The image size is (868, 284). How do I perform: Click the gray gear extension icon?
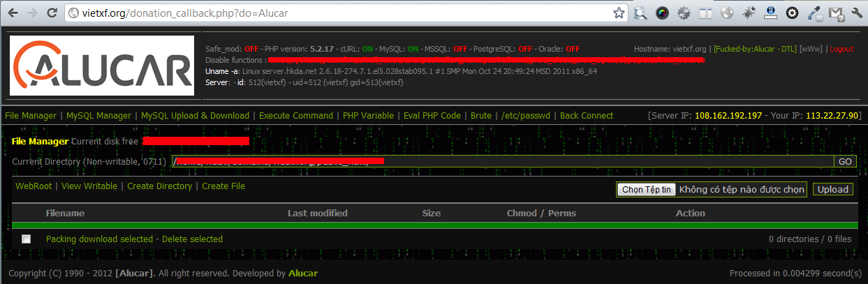tap(684, 13)
